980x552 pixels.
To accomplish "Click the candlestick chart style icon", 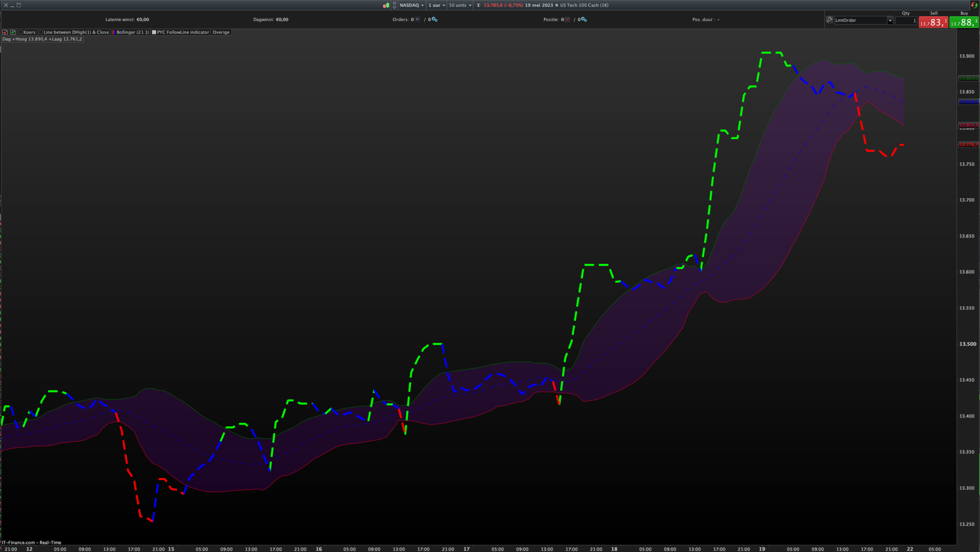I will pyautogui.click(x=386, y=5).
